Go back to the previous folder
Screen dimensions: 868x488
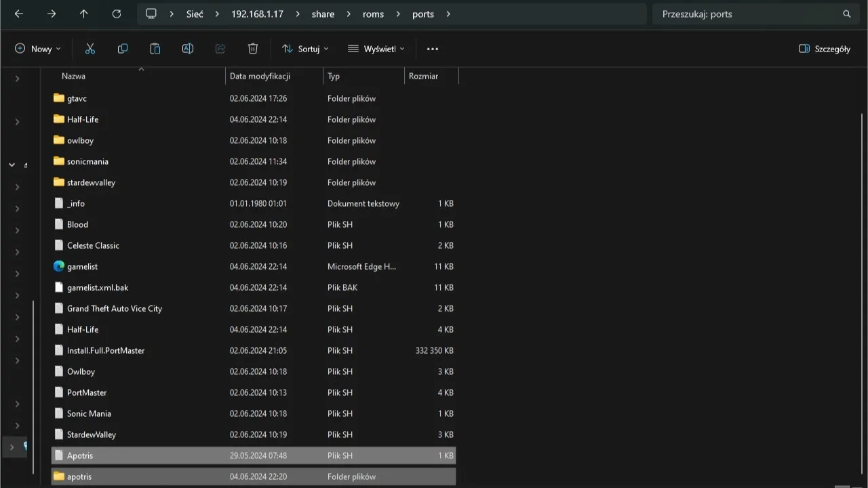19,14
